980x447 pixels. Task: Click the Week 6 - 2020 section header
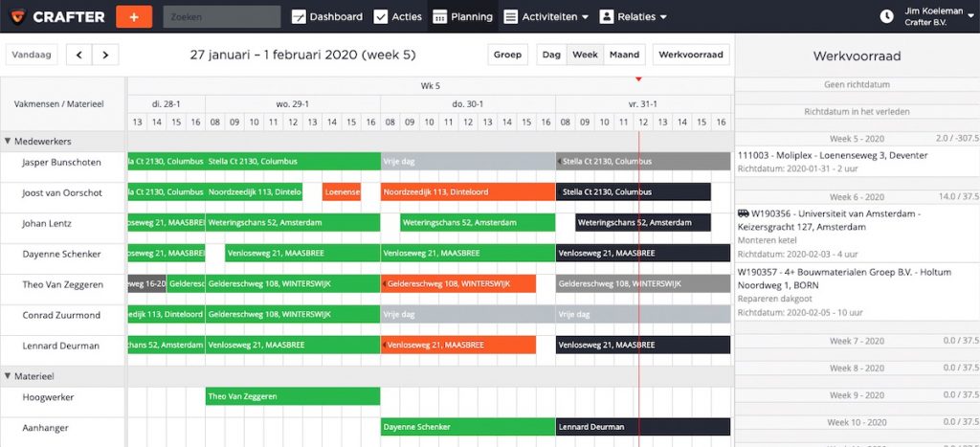(857, 197)
